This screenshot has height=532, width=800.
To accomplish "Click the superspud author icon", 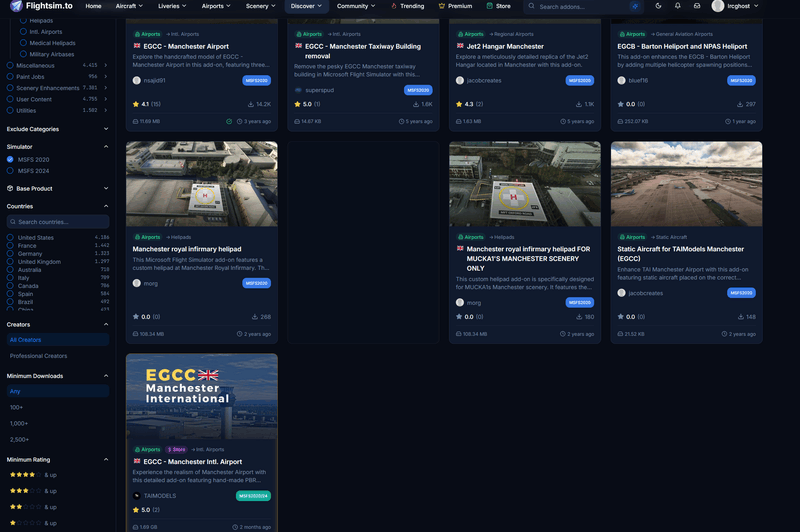I will click(298, 90).
